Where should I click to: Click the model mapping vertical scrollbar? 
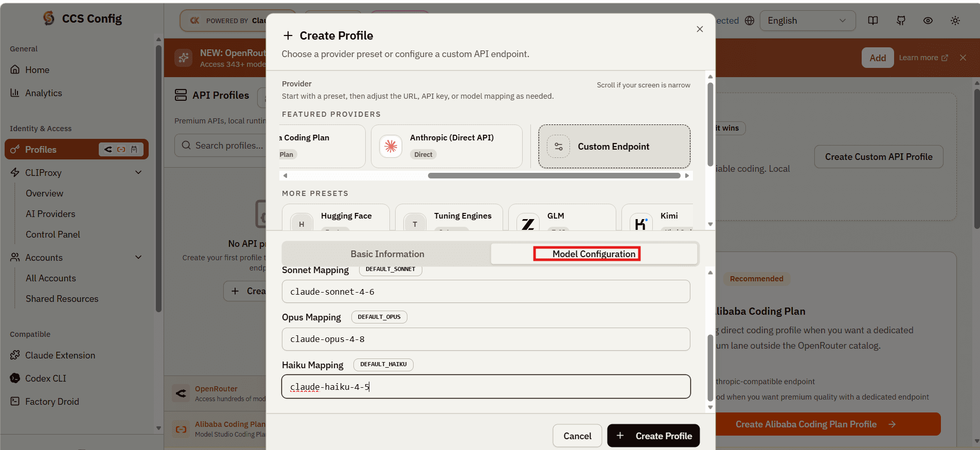pos(710,368)
